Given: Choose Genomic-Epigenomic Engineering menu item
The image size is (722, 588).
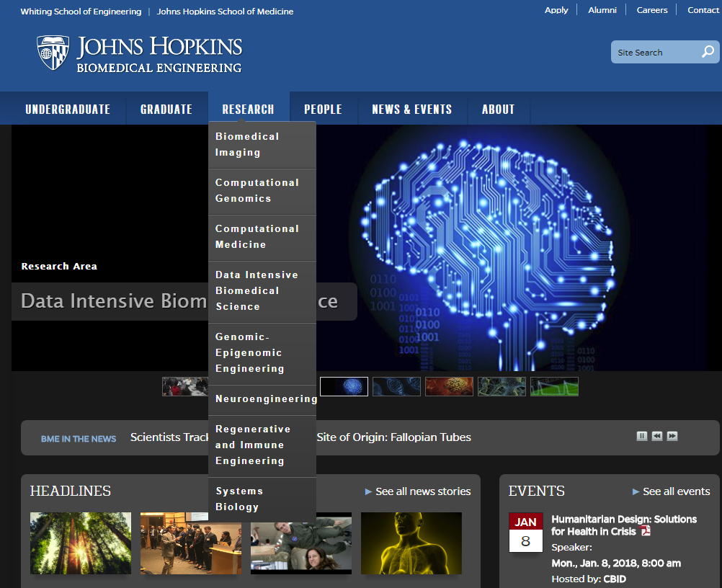Looking at the screenshot, I should 262,353.
